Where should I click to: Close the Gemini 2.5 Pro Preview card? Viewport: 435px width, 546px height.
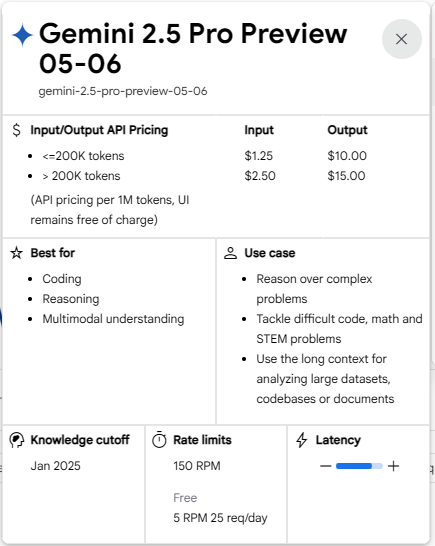point(402,39)
